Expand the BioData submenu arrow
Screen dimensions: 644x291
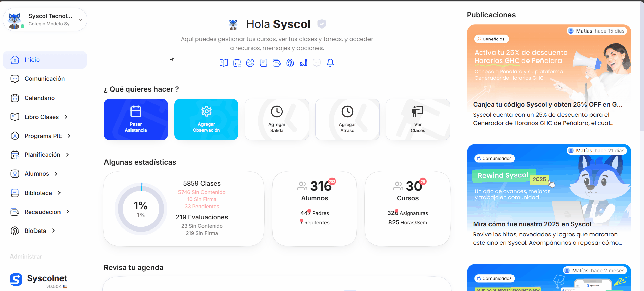point(53,231)
